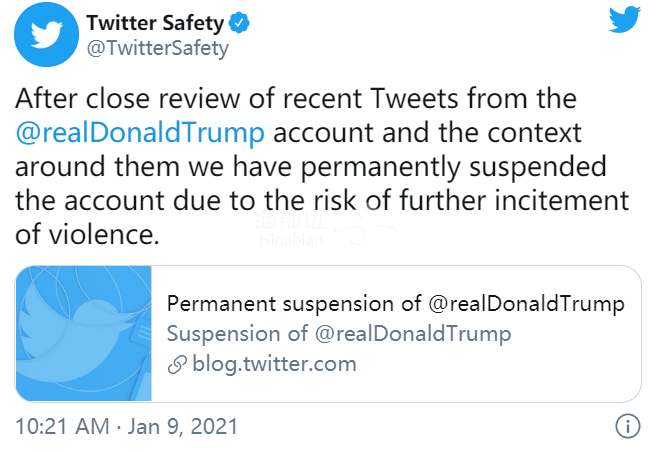656x452 pixels.
Task: Open the @TwitterSafety handle
Action: click(158, 49)
